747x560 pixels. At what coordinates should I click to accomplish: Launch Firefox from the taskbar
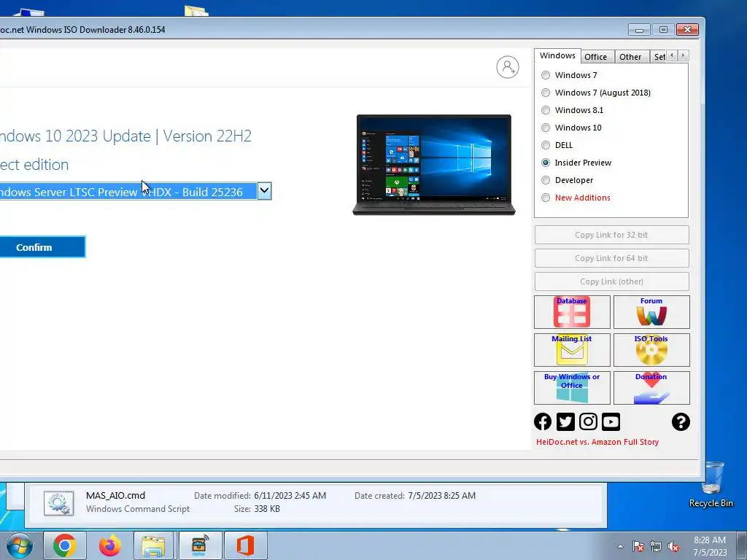tap(109, 545)
